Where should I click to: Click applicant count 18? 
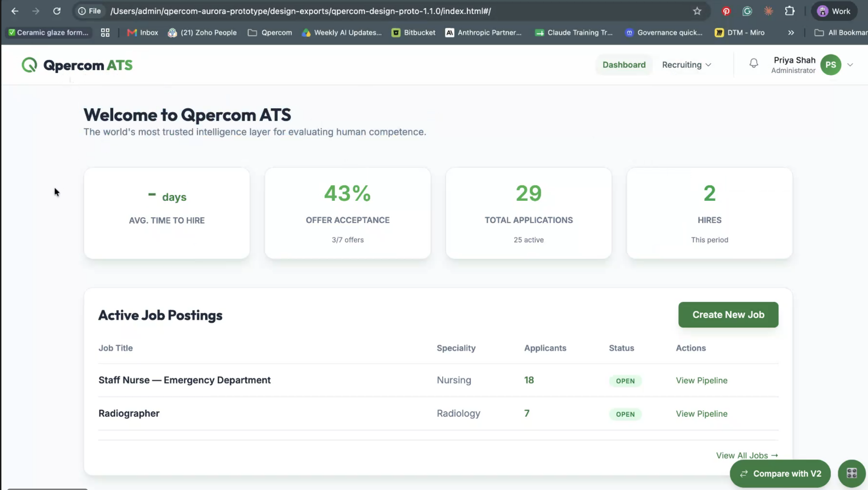click(529, 380)
